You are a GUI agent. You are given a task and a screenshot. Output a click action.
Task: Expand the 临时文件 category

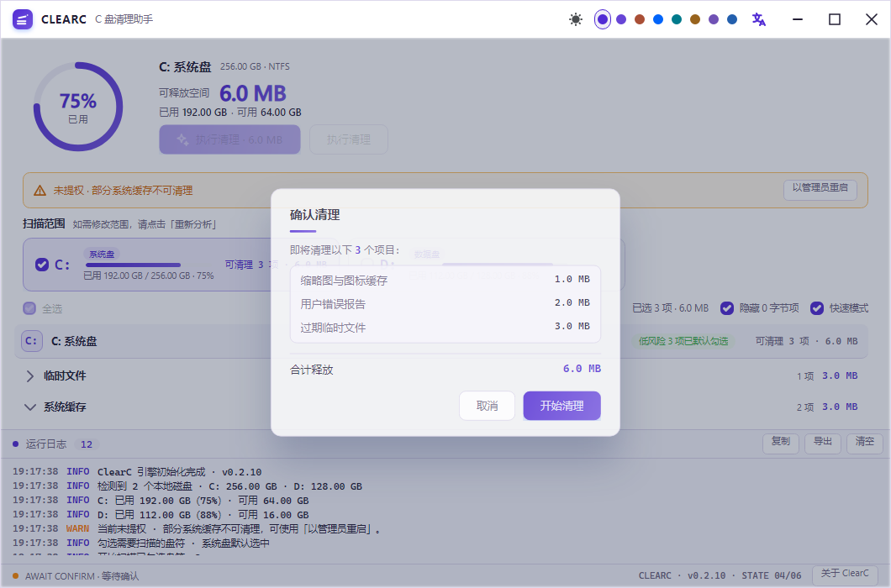[30, 376]
